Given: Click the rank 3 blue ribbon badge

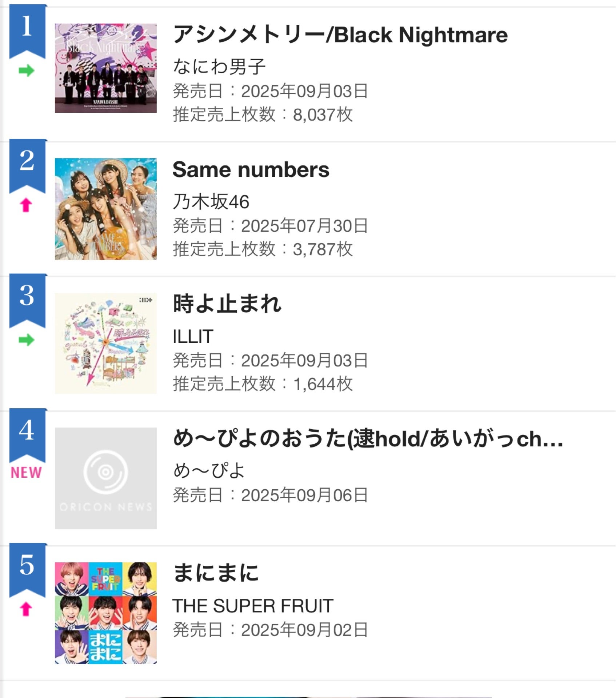Looking at the screenshot, I should pyautogui.click(x=27, y=298).
